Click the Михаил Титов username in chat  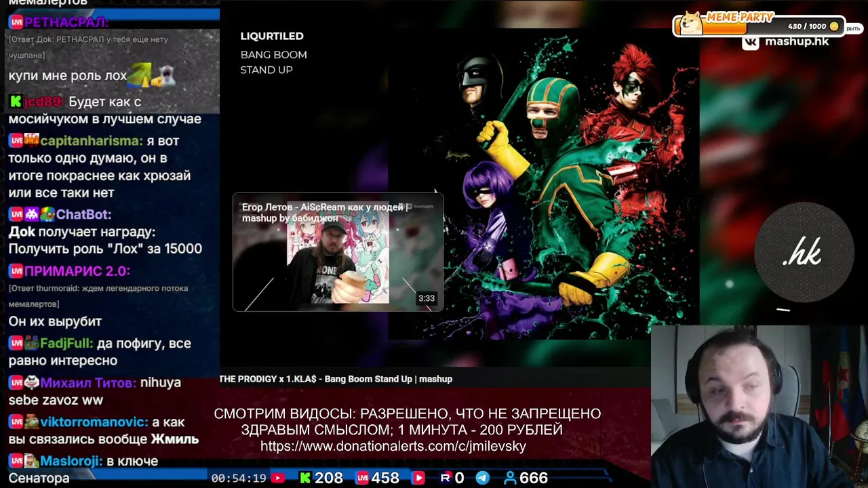(88, 383)
